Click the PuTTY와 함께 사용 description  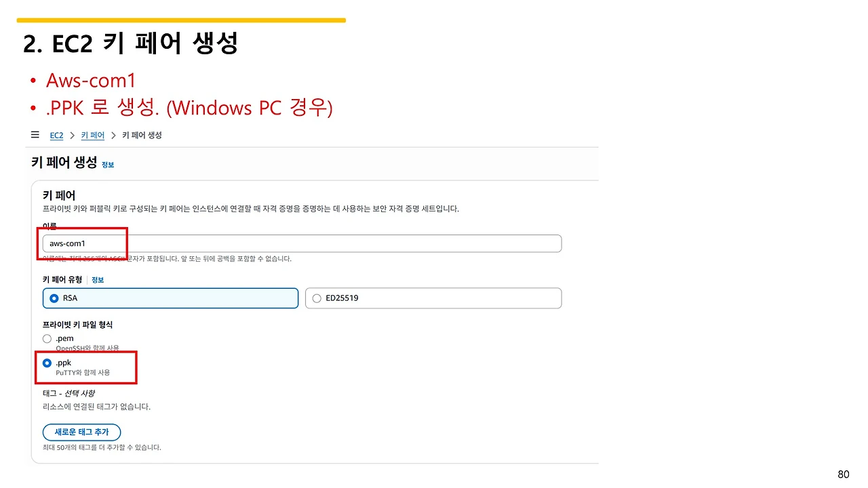pos(83,373)
